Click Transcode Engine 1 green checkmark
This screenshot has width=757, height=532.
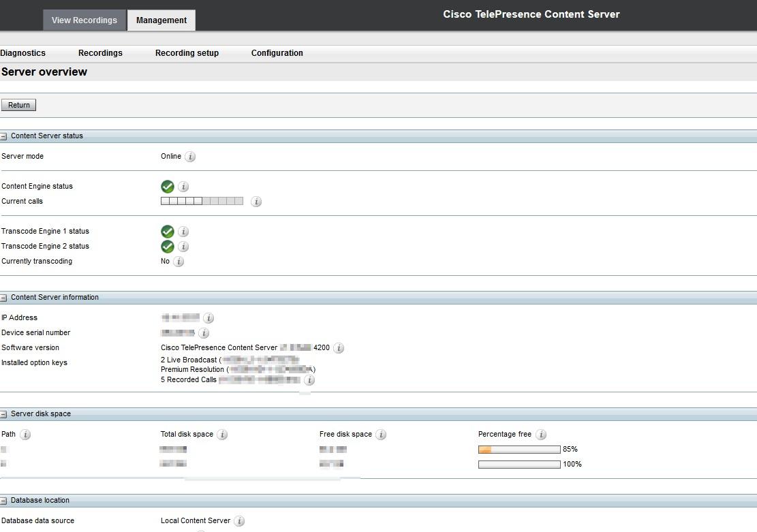click(168, 231)
